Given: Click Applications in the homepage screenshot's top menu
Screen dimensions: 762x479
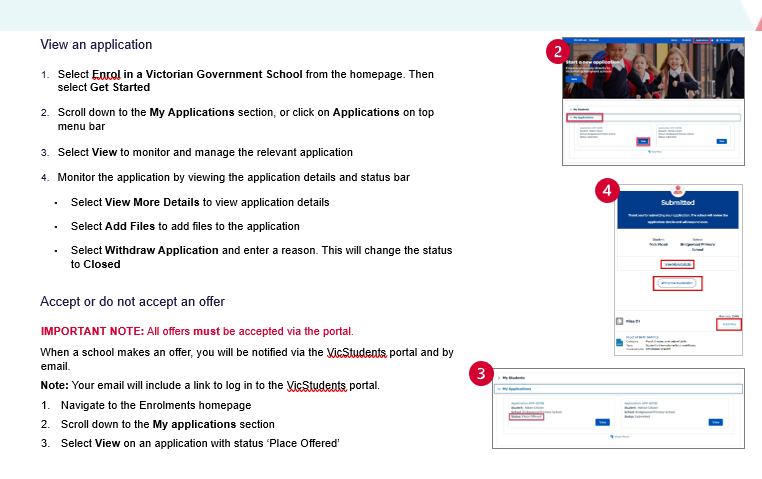Looking at the screenshot, I should click(702, 40).
